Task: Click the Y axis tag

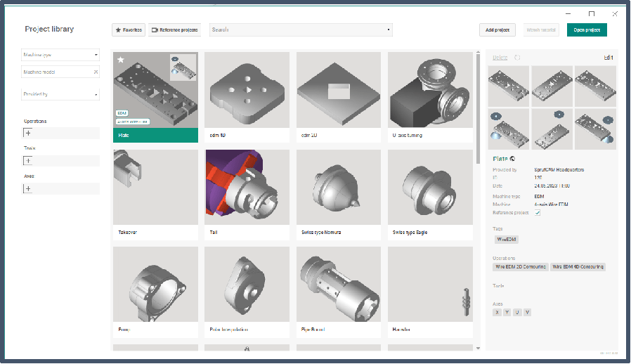Action: point(507,312)
